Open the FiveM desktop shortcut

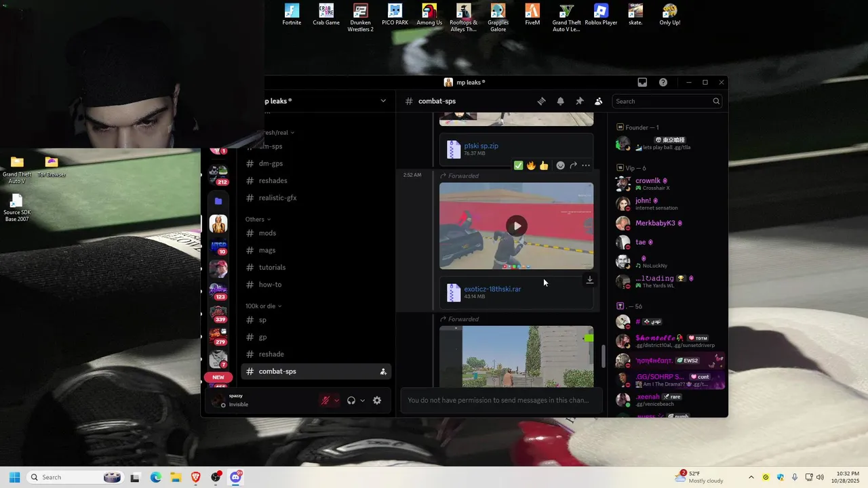[x=532, y=15]
